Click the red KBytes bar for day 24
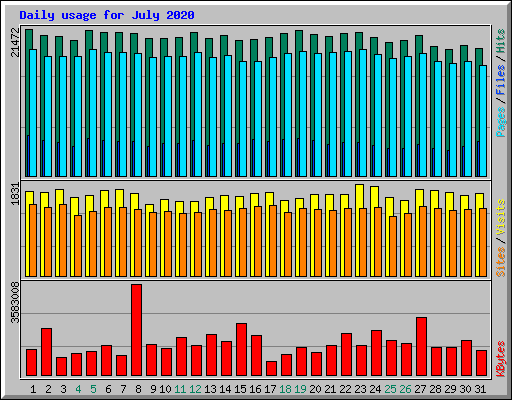The image size is (512, 400). 376,353
